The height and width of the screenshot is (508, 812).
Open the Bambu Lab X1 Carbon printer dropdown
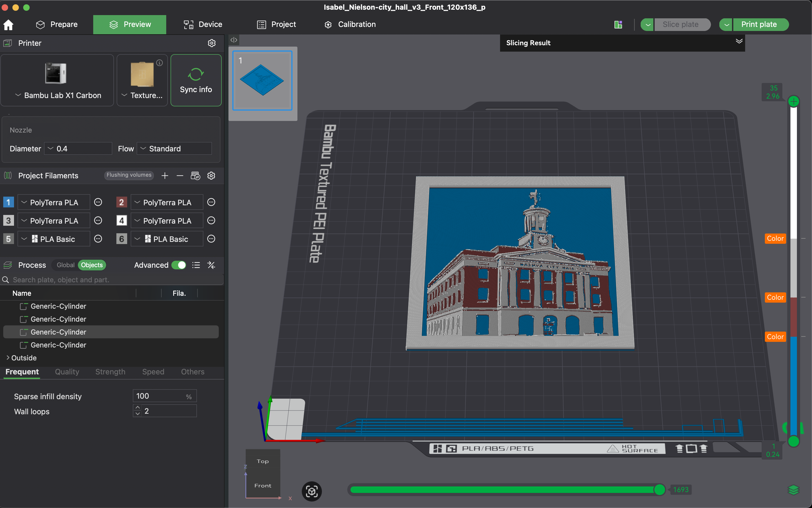(x=57, y=95)
